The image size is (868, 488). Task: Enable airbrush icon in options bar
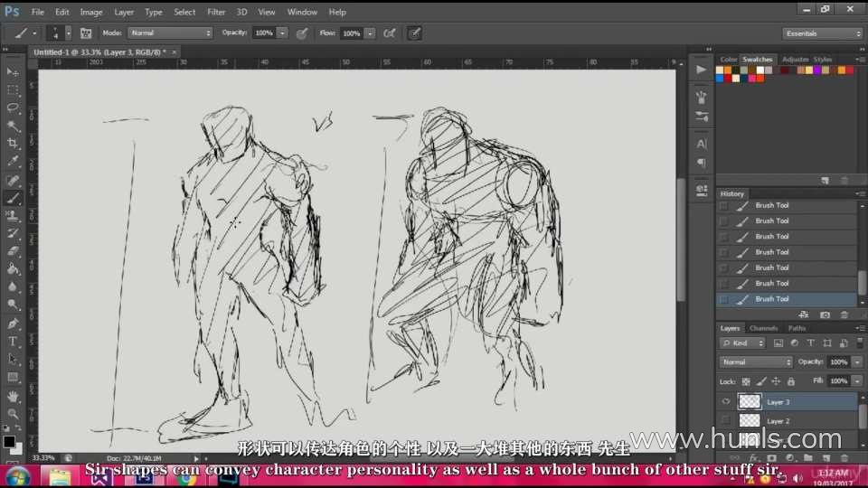click(x=389, y=33)
